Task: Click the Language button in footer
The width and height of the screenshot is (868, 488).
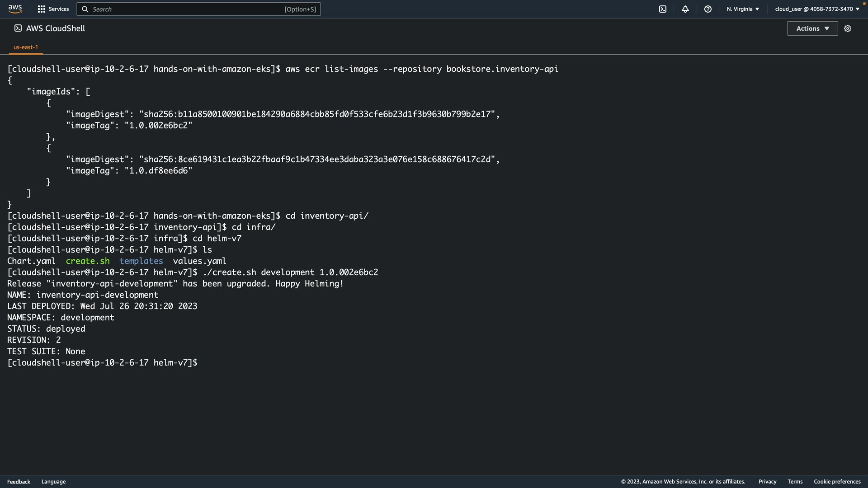Action: tap(53, 482)
